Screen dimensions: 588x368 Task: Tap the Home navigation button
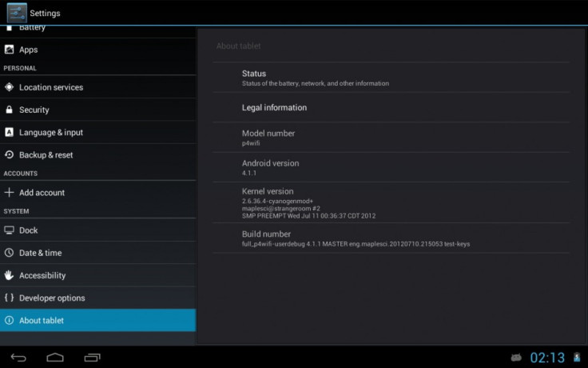coord(55,358)
